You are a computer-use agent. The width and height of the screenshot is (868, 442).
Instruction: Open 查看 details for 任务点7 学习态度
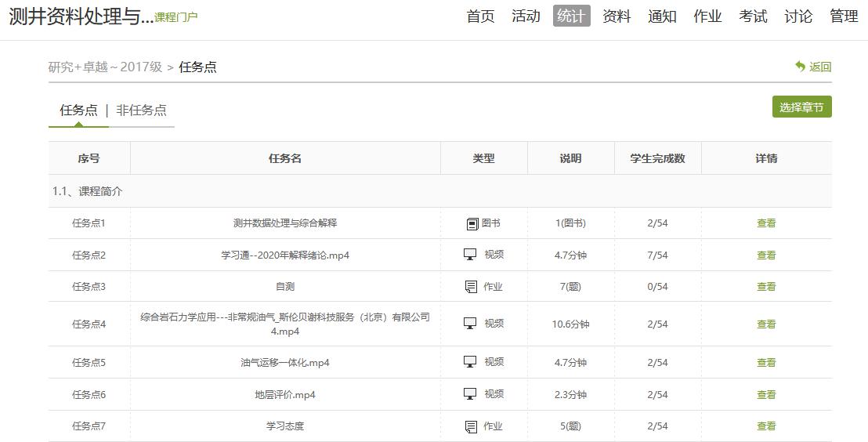click(766, 426)
